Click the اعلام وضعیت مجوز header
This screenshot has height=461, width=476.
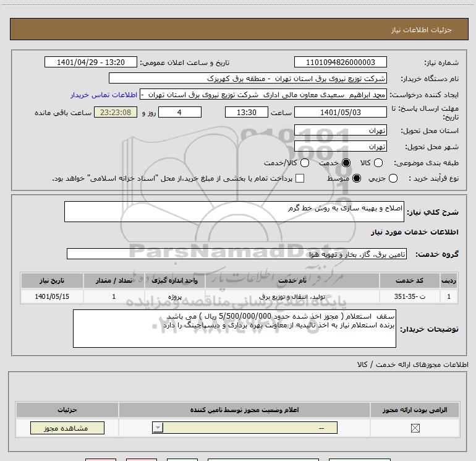tap(244, 410)
